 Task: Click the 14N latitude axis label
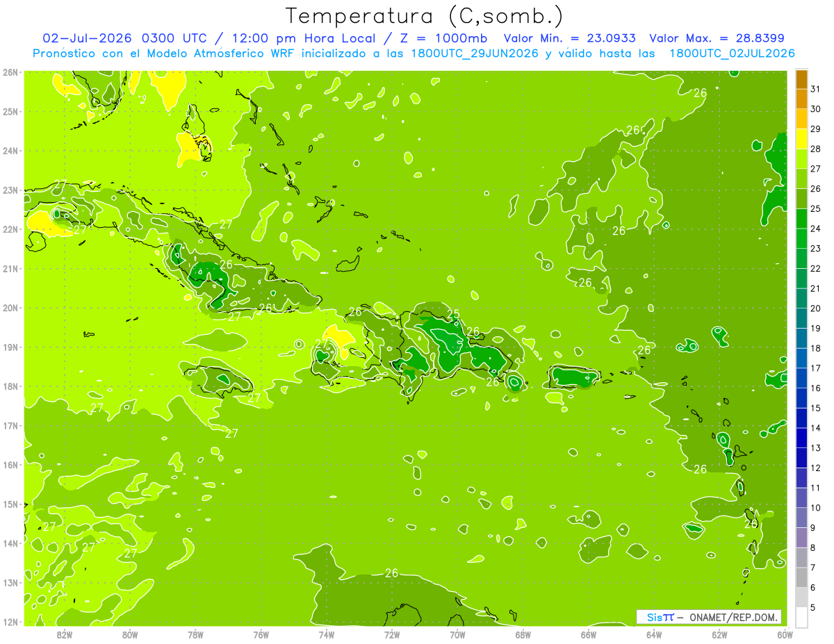coord(10,543)
